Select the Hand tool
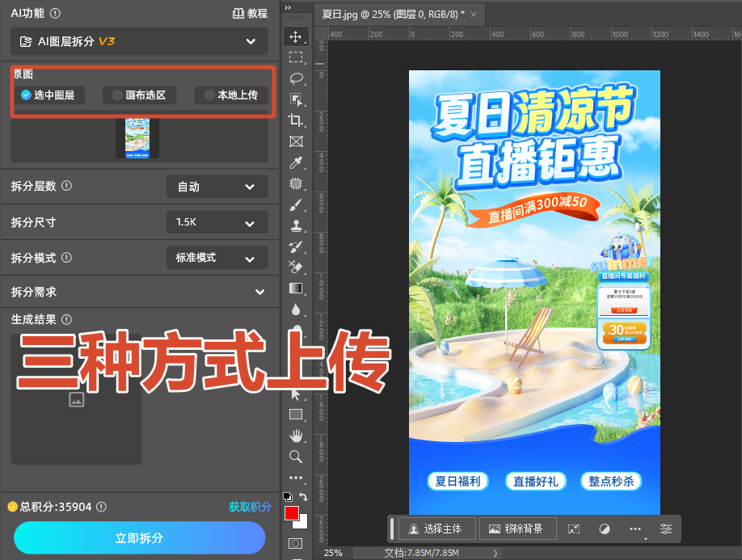Viewport: 742px width, 560px height. [296, 435]
